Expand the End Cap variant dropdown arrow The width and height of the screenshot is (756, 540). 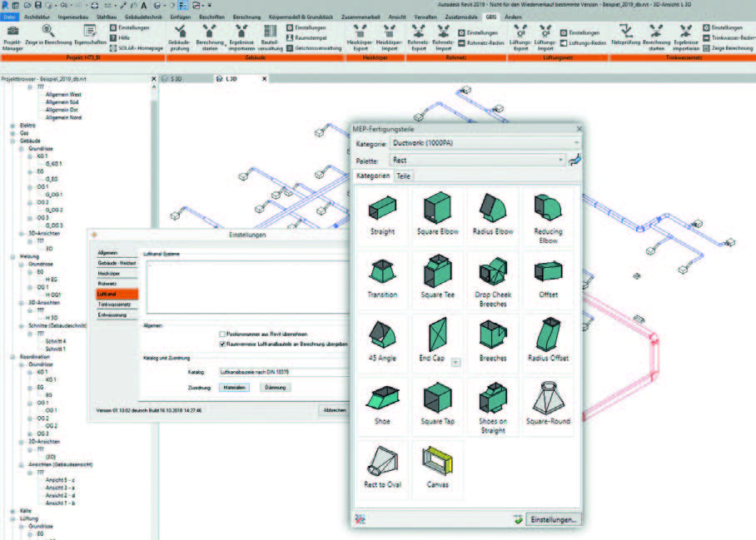(455, 362)
